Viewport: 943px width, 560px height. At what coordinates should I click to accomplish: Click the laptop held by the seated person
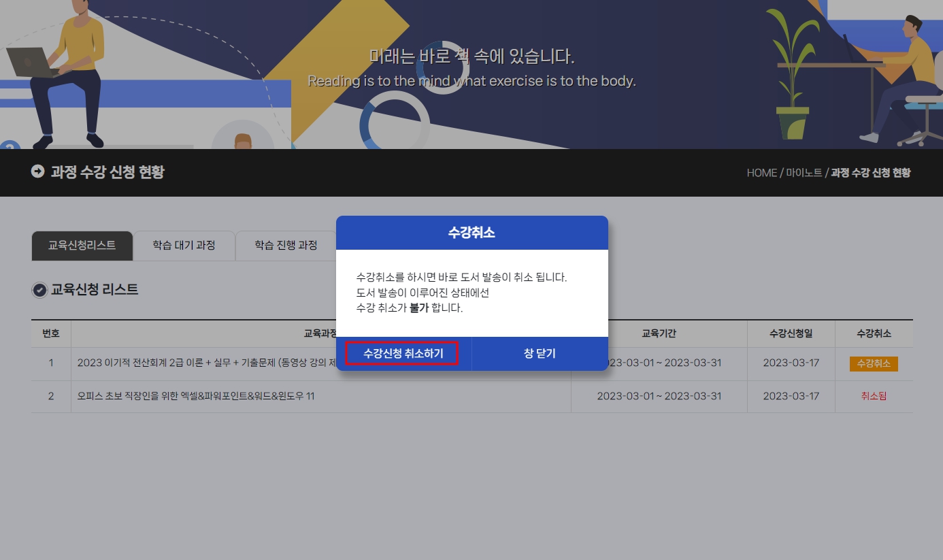pyautogui.click(x=32, y=63)
